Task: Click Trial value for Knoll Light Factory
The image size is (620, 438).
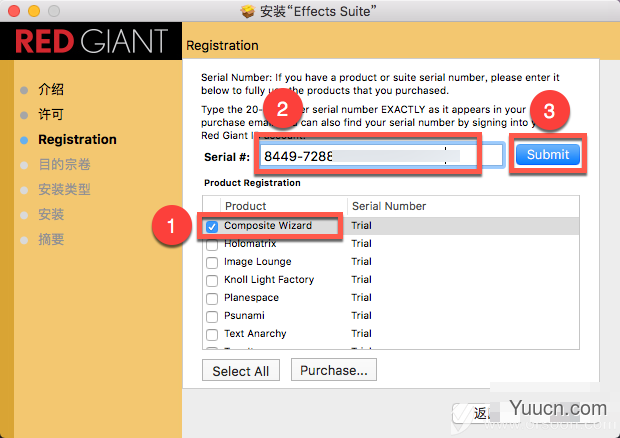Action: point(362,279)
